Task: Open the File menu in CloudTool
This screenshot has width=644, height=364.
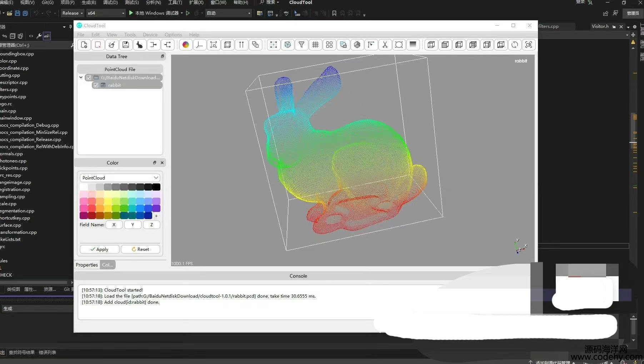Action: [x=81, y=35]
